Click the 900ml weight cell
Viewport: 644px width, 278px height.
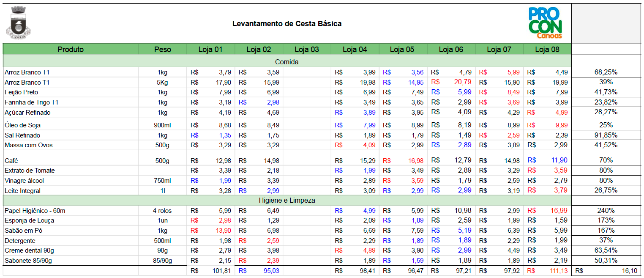[x=163, y=125]
